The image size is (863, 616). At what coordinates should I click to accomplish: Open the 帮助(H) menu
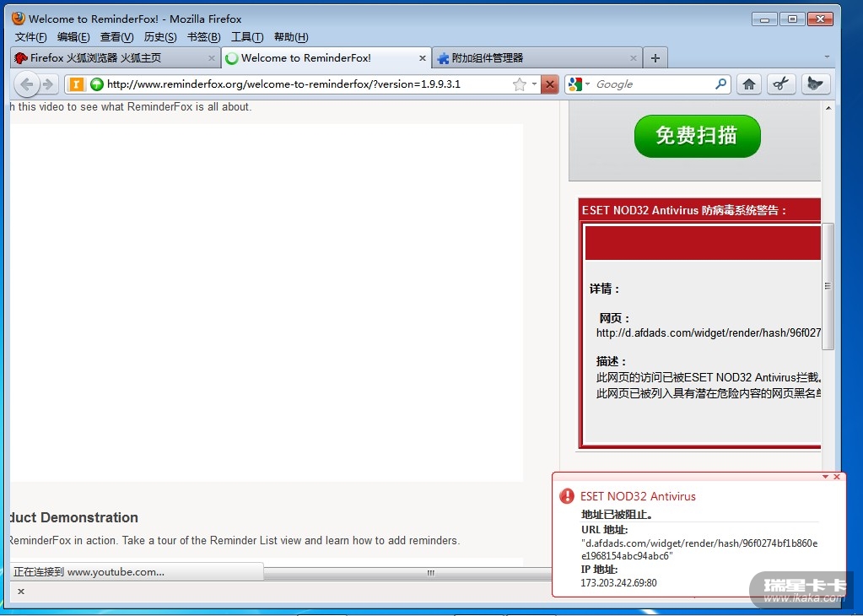(x=291, y=37)
